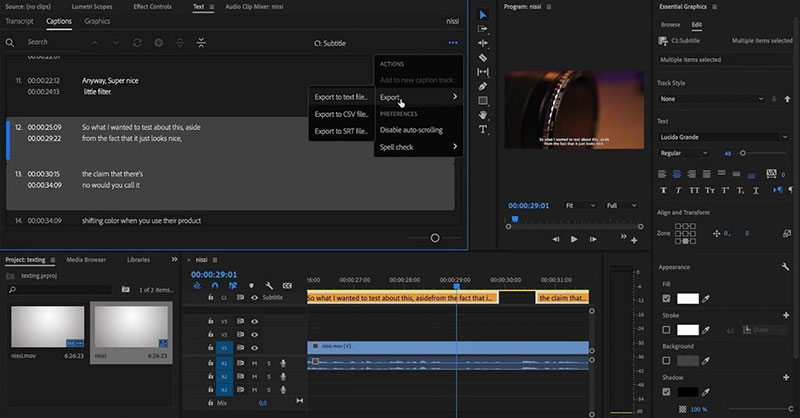Open Fit zoom level dropdown
Image resolution: width=800 pixels, height=418 pixels.
click(x=580, y=206)
